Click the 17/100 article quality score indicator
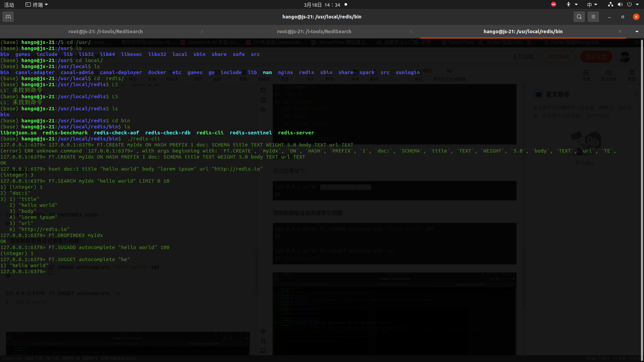 (523, 57)
